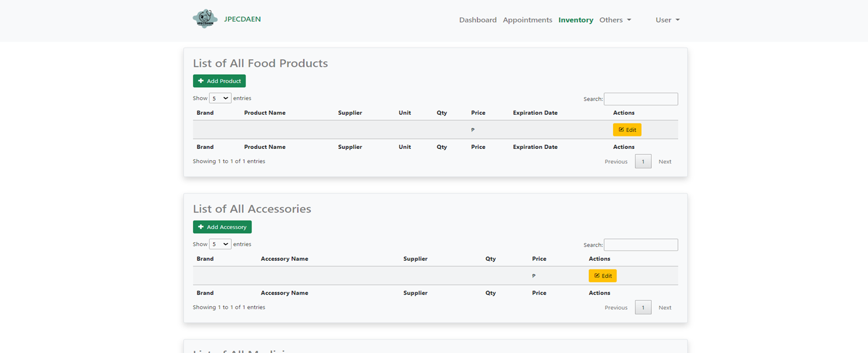Click the plus icon on Add Product
Viewport: 868px width, 353px height.
[201, 81]
